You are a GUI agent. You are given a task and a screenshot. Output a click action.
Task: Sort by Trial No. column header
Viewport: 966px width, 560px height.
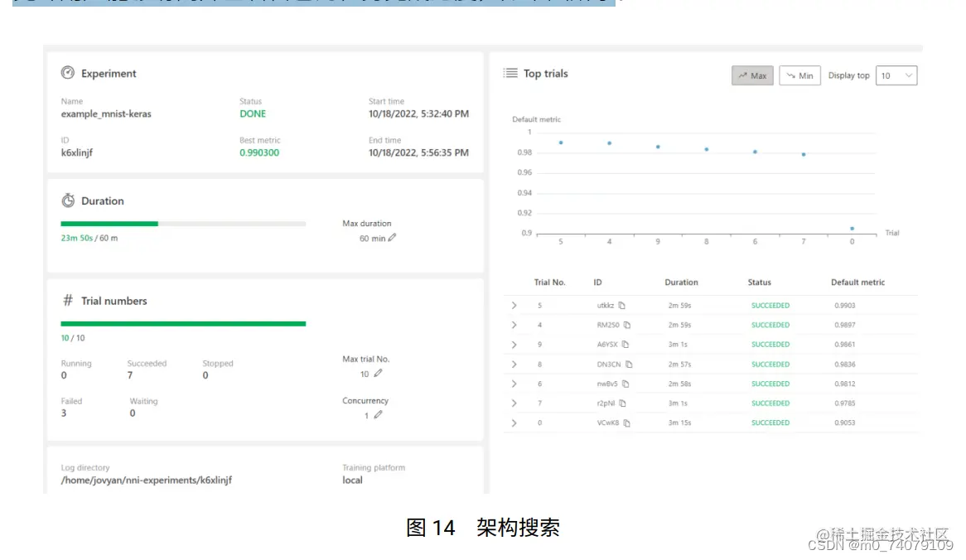point(549,282)
